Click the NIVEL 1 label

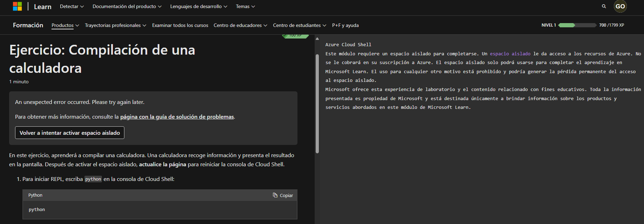click(549, 25)
